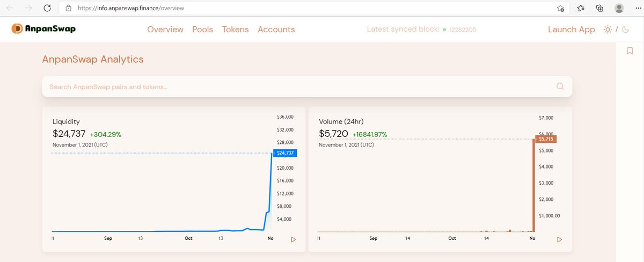This screenshot has height=262, width=644.
Task: Open the Pools tab
Action: (203, 30)
